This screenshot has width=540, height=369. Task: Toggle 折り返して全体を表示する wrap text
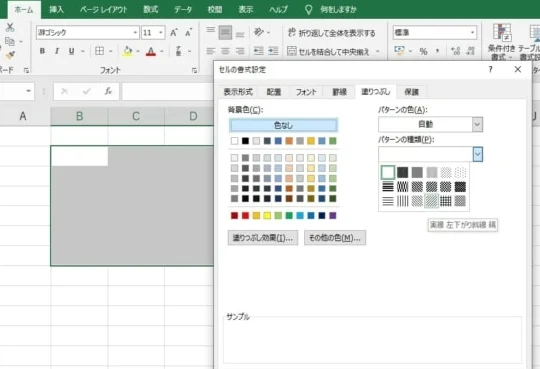pos(331,33)
